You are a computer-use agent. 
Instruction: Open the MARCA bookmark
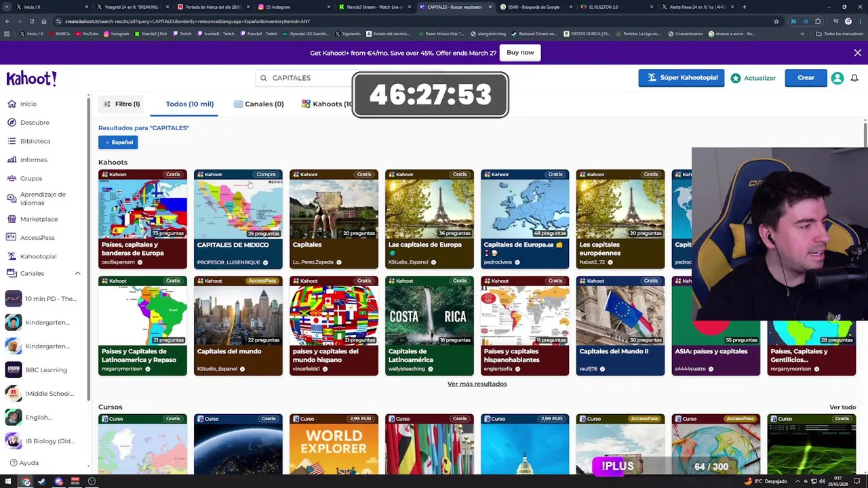click(59, 34)
